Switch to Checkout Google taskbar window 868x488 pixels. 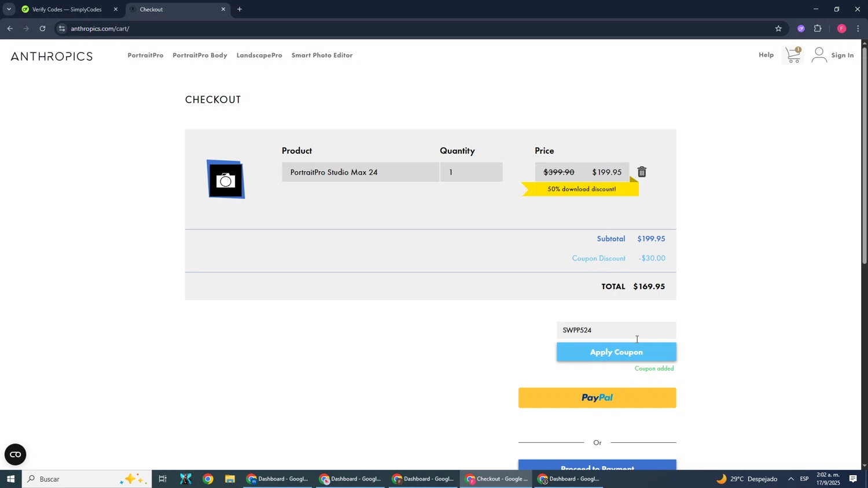point(496,479)
